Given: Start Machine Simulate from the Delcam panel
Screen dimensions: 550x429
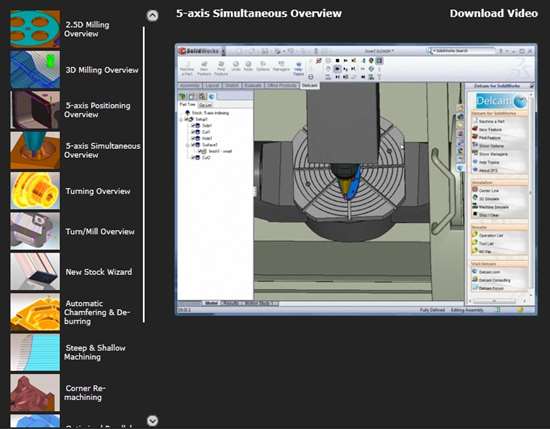Looking at the screenshot, I should coord(490,207).
